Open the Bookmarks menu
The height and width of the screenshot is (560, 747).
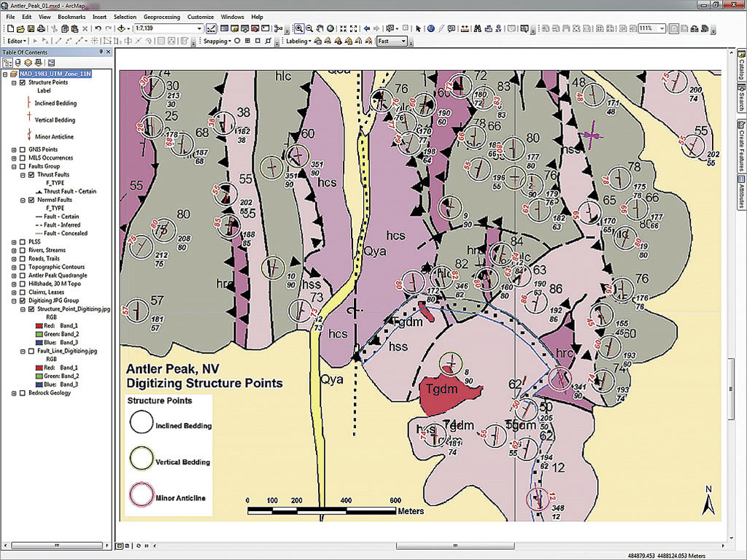tap(71, 17)
